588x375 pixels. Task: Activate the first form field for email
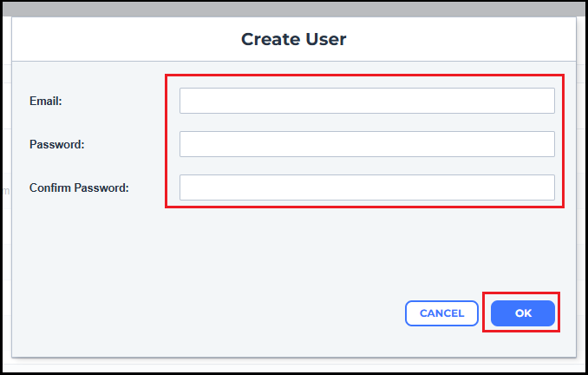(367, 101)
